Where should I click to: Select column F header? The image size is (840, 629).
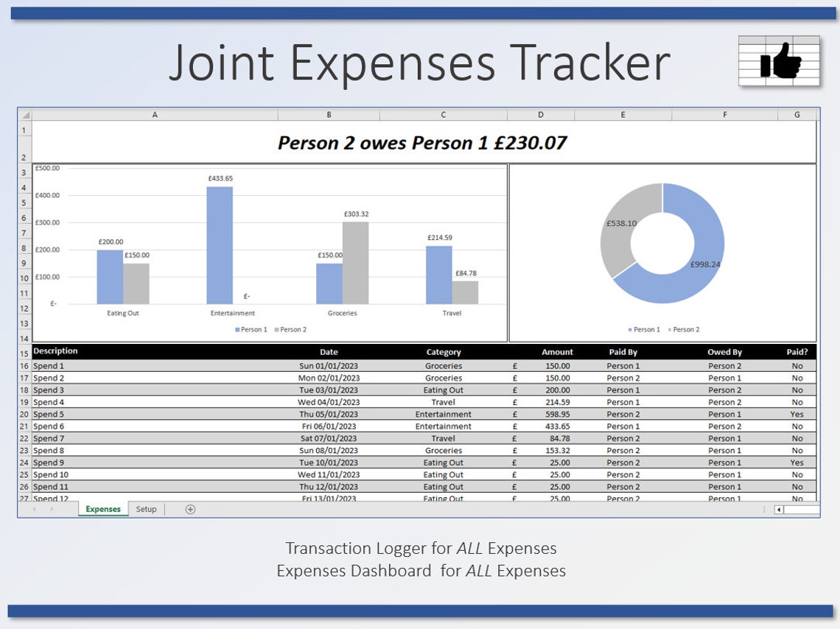click(x=724, y=115)
